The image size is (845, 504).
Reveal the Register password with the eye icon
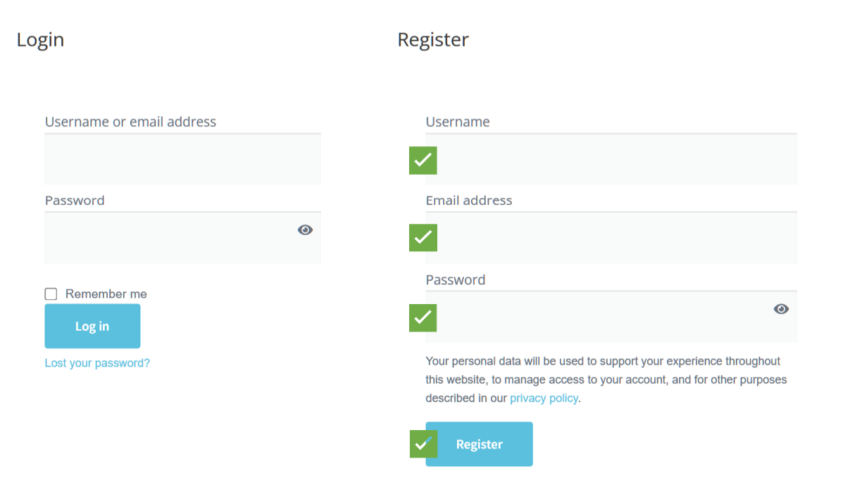click(x=781, y=308)
